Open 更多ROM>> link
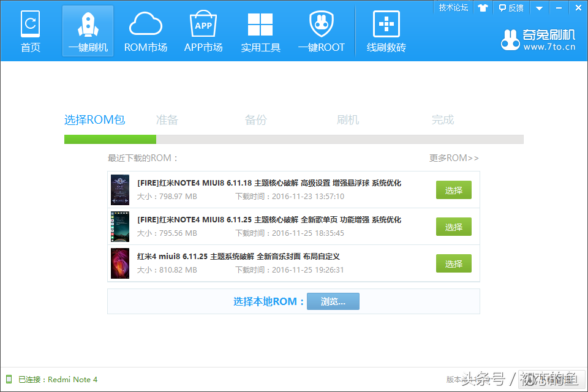Image resolution: width=588 pixels, height=392 pixels. click(454, 158)
